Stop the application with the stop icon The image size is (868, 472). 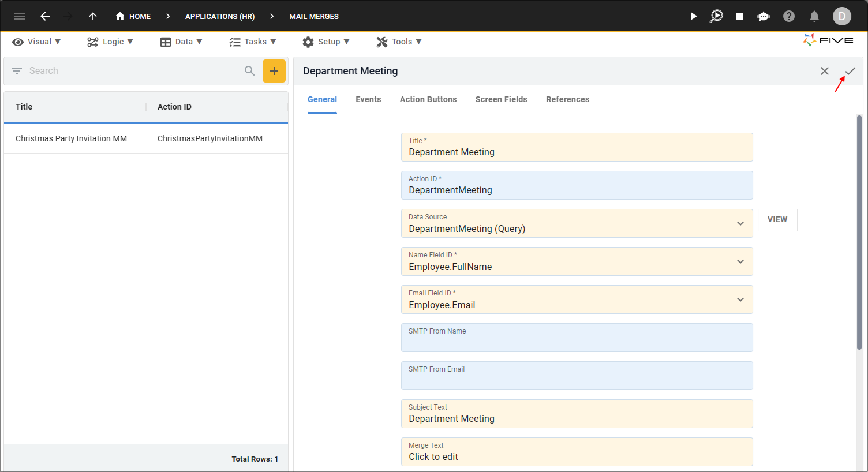739,16
